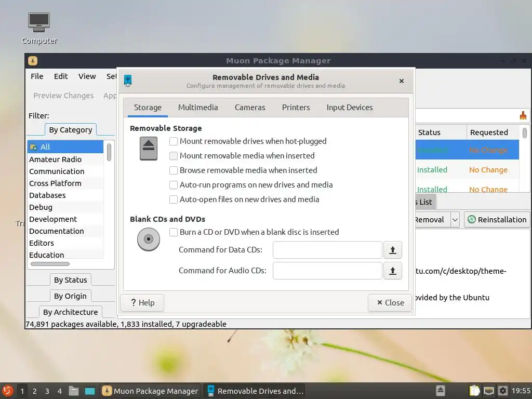The height and width of the screenshot is (399, 532).
Task: Switch to the Storage tab
Action: 148,108
